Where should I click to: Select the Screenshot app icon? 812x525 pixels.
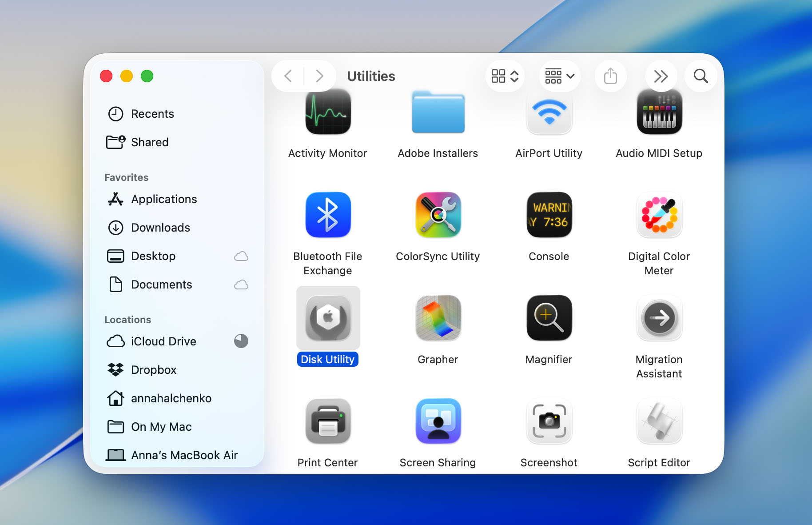point(549,421)
